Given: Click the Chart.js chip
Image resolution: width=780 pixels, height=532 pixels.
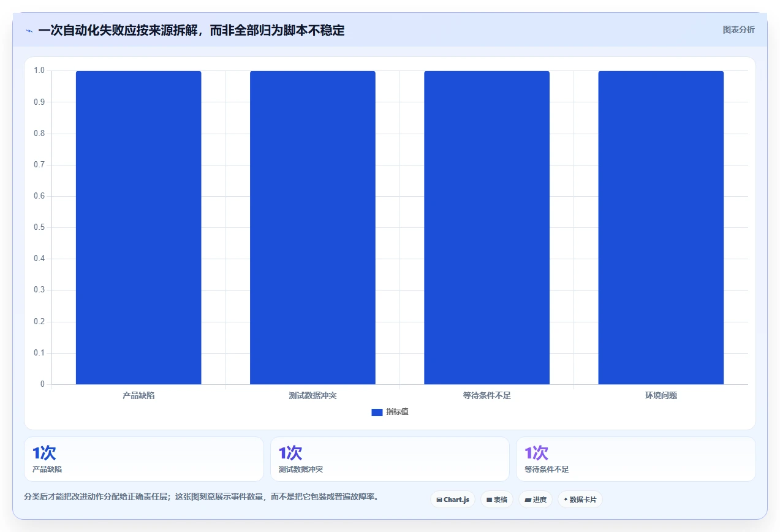Looking at the screenshot, I should coord(453,500).
